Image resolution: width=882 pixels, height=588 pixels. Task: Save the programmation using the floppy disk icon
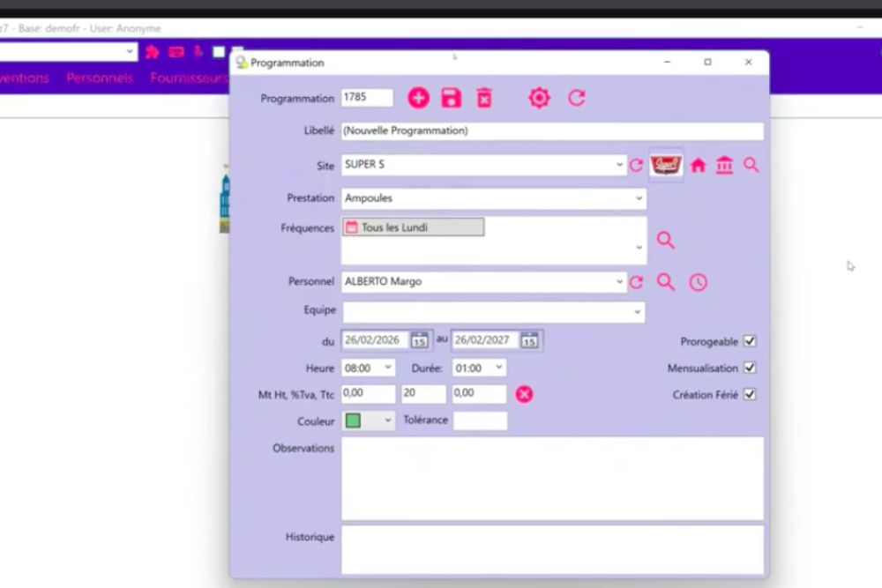coord(451,97)
